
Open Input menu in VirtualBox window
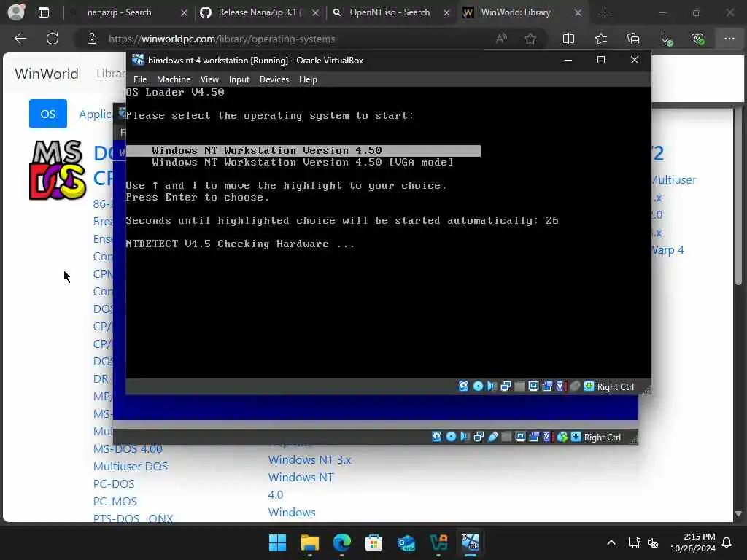click(x=239, y=79)
